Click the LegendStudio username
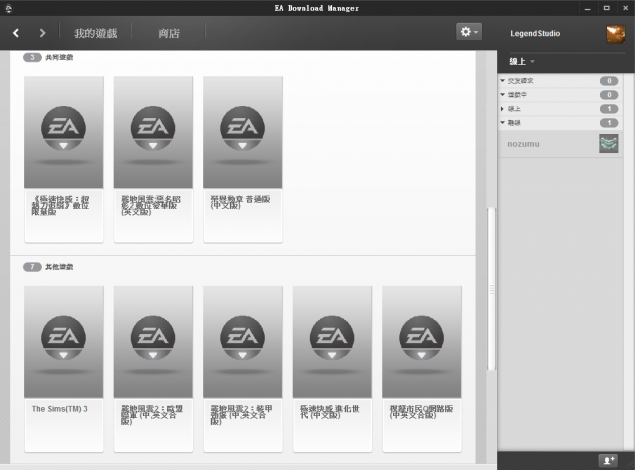 pos(535,34)
